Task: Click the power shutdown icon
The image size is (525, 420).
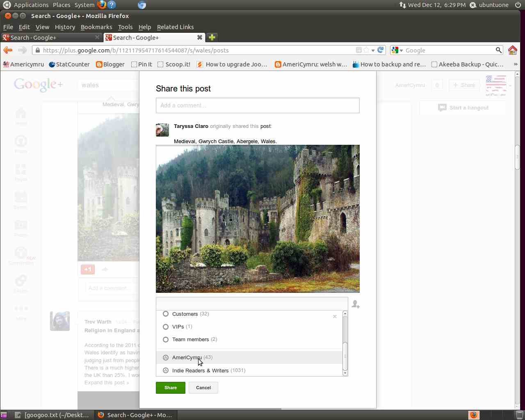Action: pyautogui.click(x=518, y=5)
